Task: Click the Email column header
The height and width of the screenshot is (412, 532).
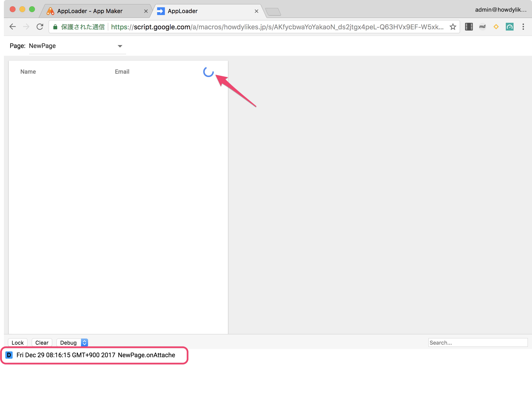Action: [x=122, y=72]
